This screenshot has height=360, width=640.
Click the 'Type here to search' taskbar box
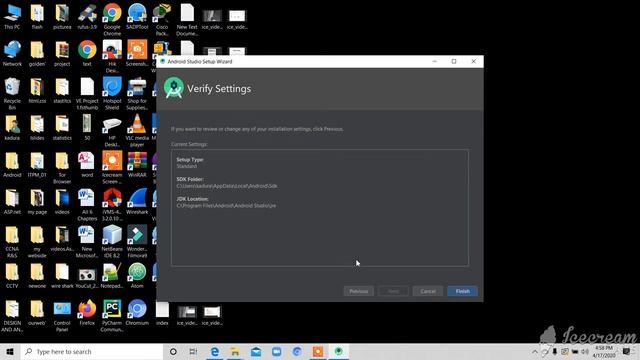(92, 351)
